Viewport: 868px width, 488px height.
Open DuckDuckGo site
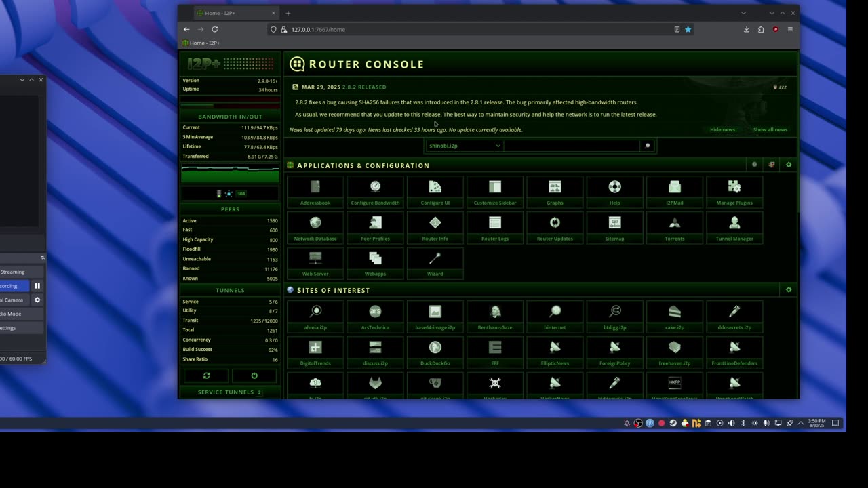pyautogui.click(x=435, y=352)
